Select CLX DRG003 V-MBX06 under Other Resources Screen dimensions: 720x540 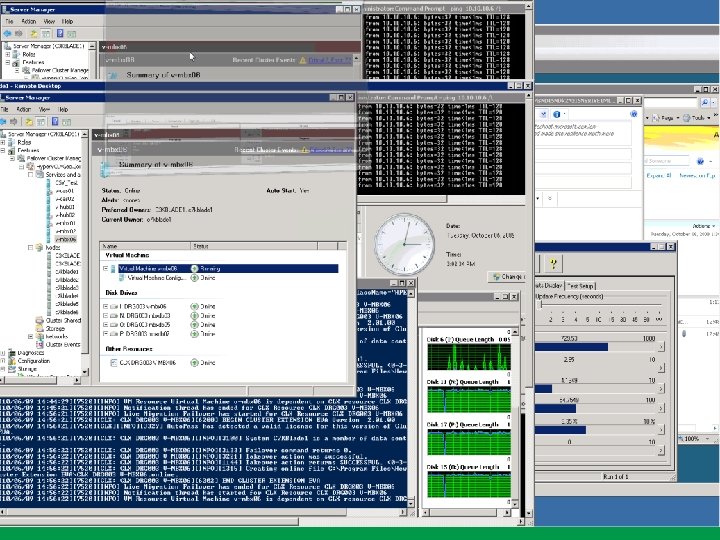pos(148,363)
